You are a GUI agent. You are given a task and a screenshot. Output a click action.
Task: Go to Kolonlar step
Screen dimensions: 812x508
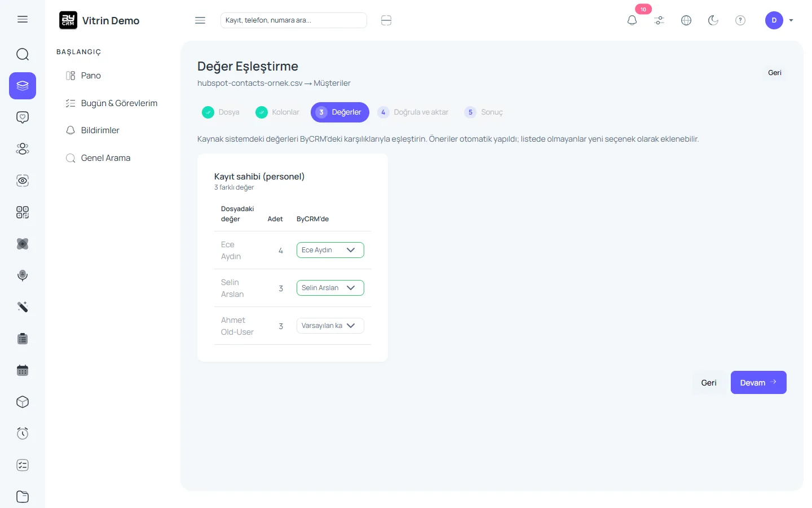(x=277, y=112)
